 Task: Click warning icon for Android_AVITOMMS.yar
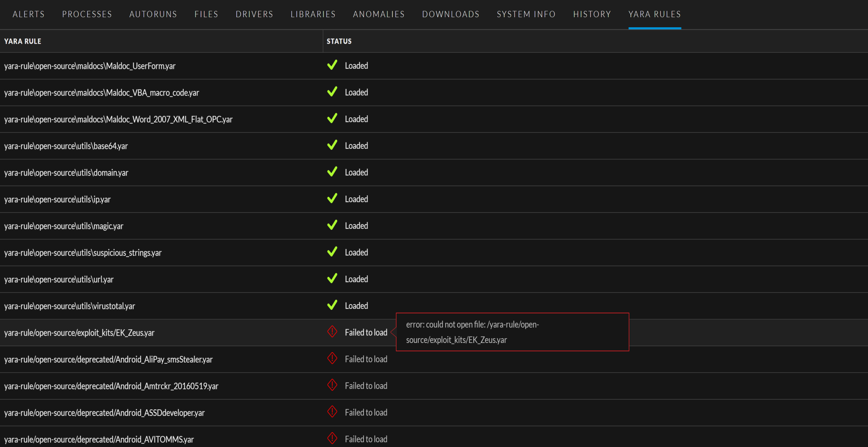tap(332, 439)
